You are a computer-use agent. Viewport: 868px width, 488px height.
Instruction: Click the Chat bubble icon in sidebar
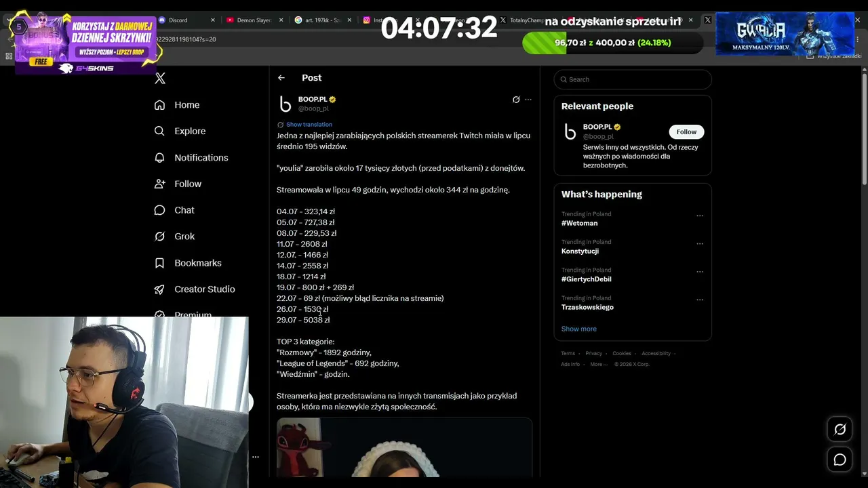point(160,211)
